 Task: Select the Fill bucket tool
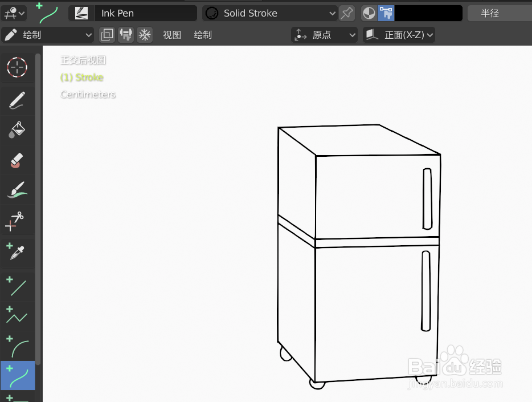[17, 130]
